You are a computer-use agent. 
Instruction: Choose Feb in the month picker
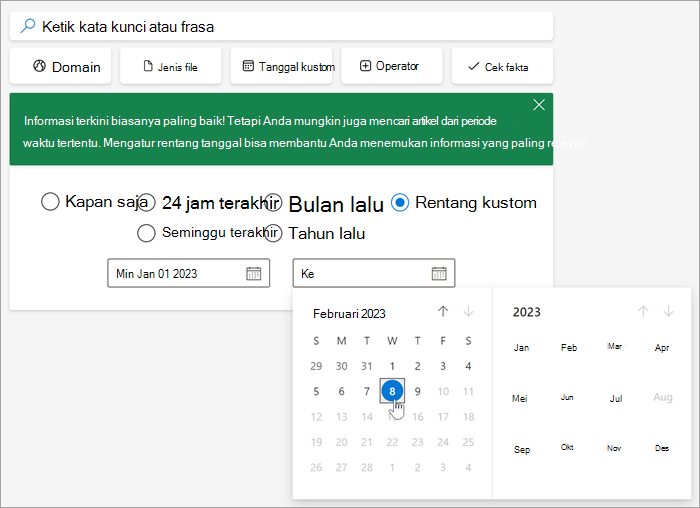pos(569,347)
